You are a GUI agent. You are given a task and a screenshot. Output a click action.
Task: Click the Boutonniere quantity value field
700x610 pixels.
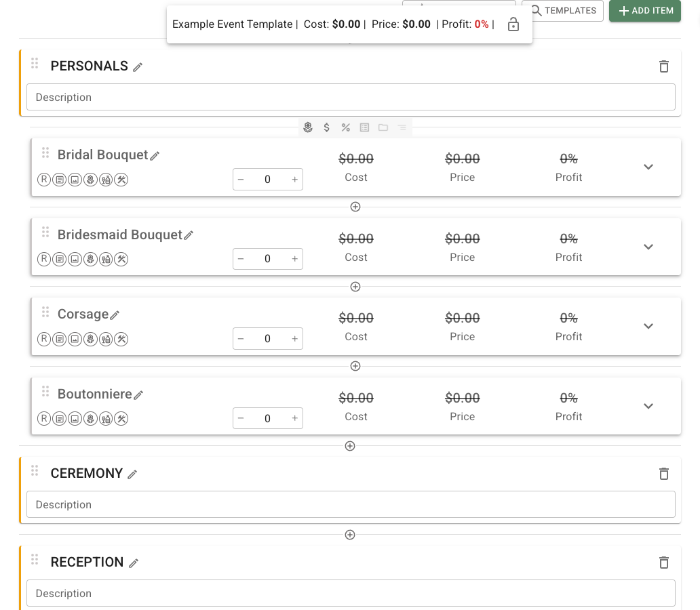coord(267,418)
